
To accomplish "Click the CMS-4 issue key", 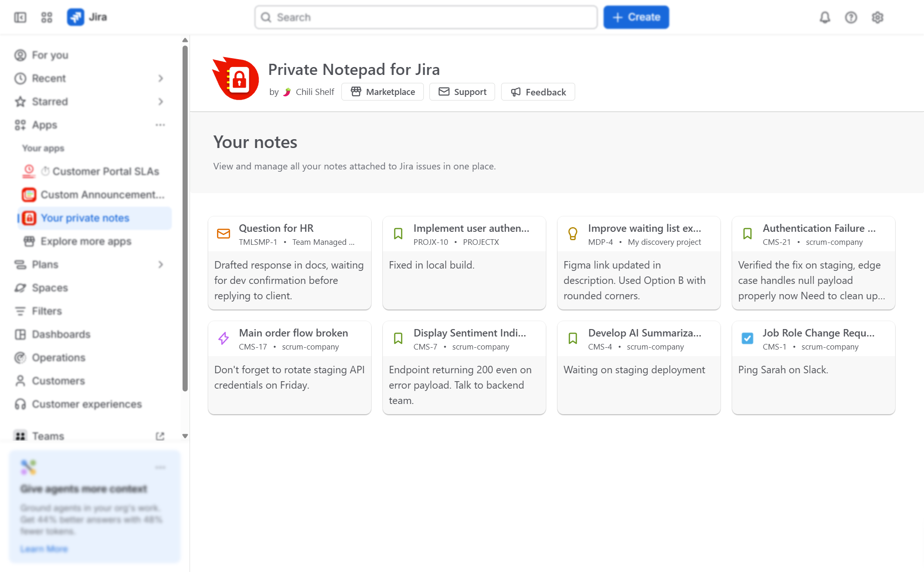I will click(x=600, y=347).
